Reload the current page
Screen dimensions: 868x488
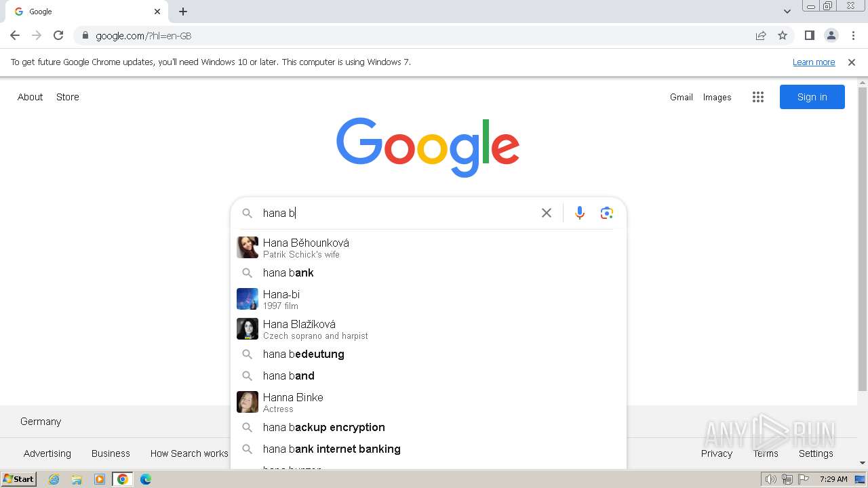click(x=58, y=35)
